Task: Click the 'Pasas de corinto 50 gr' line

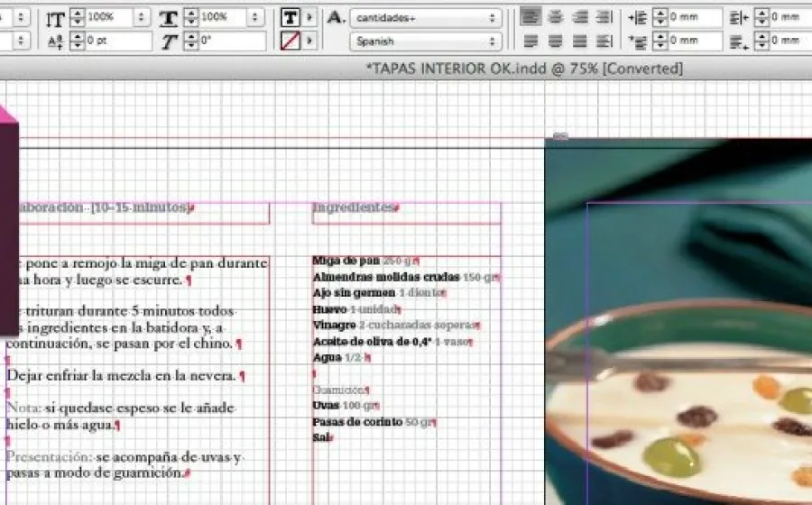Action: pos(374,422)
